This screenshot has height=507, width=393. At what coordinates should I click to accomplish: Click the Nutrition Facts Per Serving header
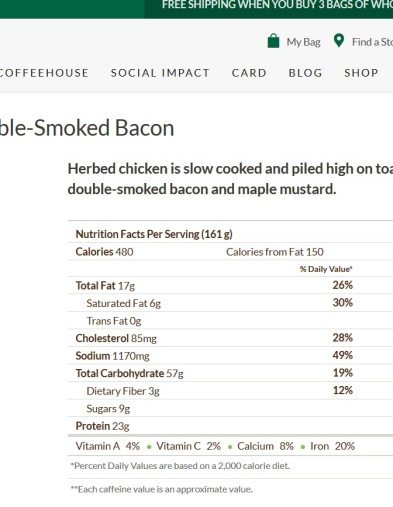154,234
